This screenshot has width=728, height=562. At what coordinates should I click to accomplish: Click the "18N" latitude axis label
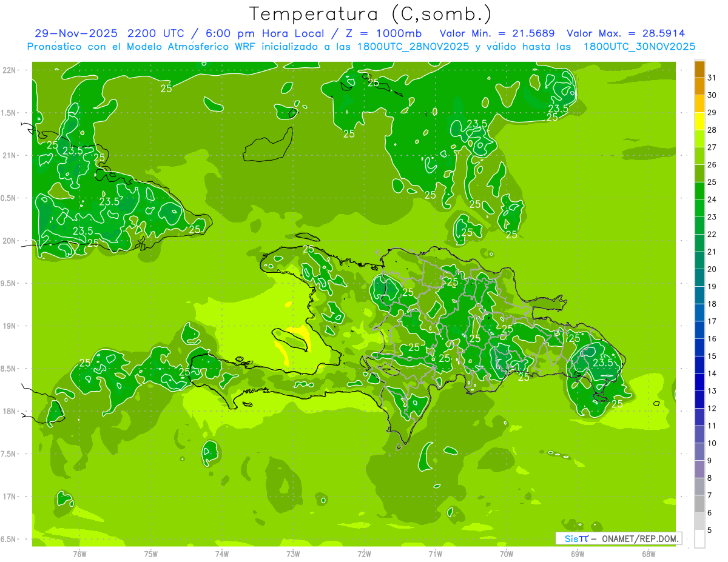[10, 411]
